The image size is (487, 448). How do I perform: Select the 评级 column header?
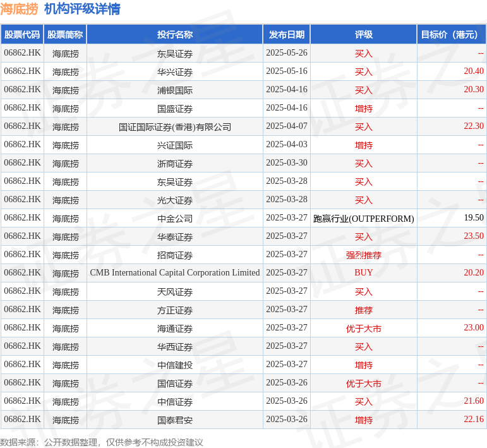click(x=364, y=35)
